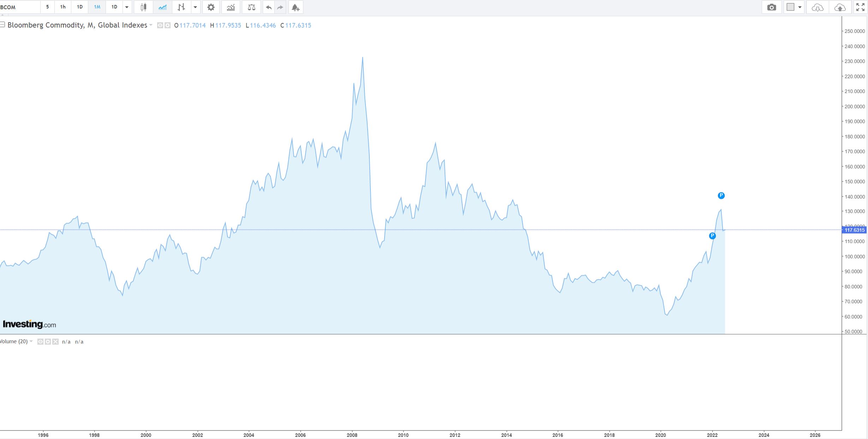Open the chart style dropdown arrow
Image resolution: width=868 pixels, height=439 pixels.
point(195,7)
